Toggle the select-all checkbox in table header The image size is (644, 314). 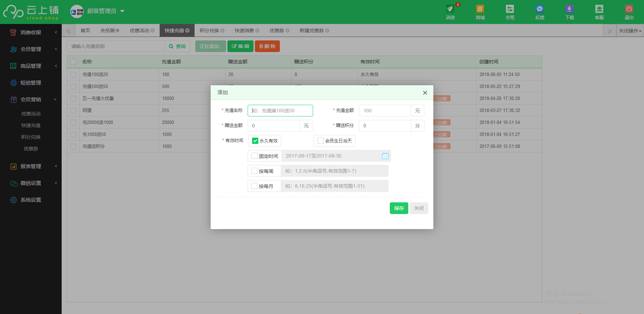tap(73, 62)
